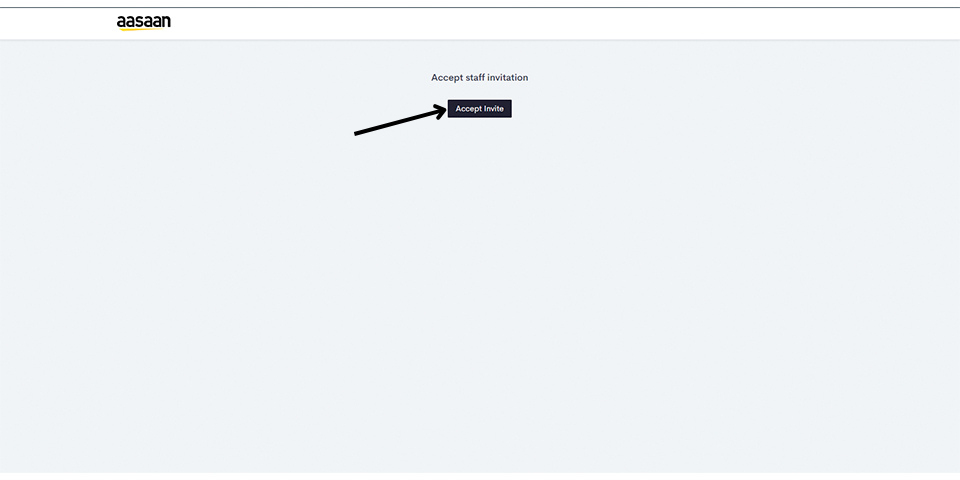This screenshot has width=960, height=480.
Task: Accept the staff invitation using the dark button
Action: (479, 109)
